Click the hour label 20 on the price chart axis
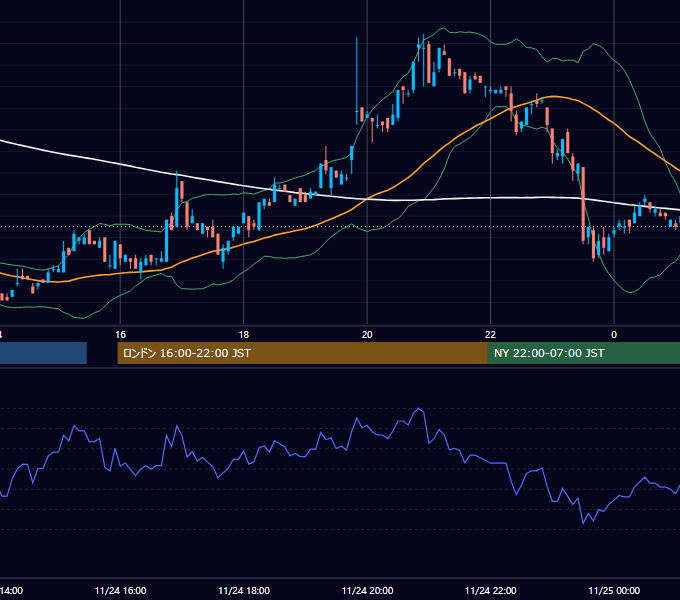680x600 pixels. pyautogui.click(x=367, y=335)
